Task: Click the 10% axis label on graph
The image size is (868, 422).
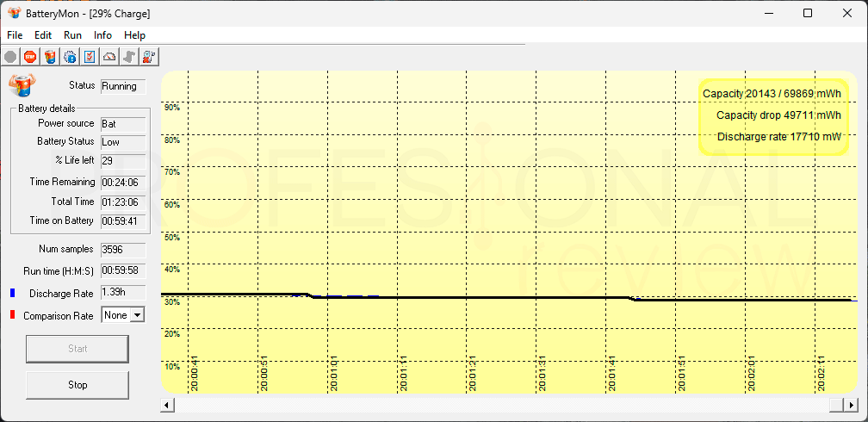Action: pos(172,366)
